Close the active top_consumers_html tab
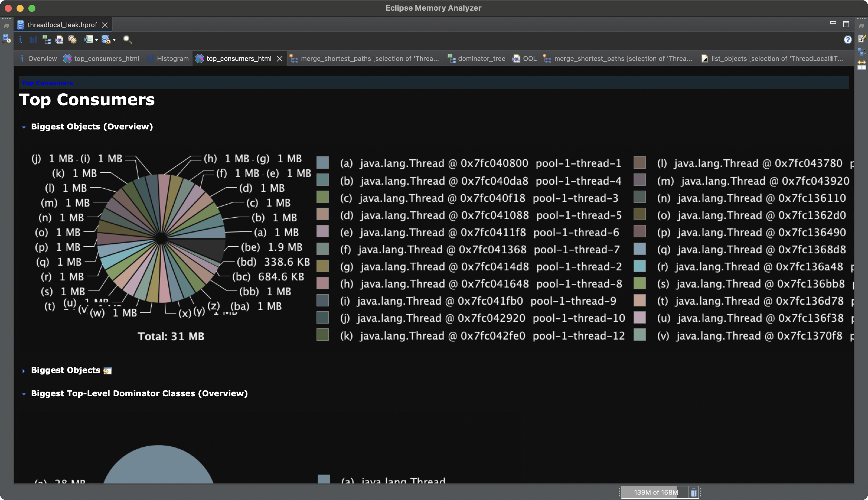Image resolution: width=868 pixels, height=500 pixels. [x=280, y=59]
